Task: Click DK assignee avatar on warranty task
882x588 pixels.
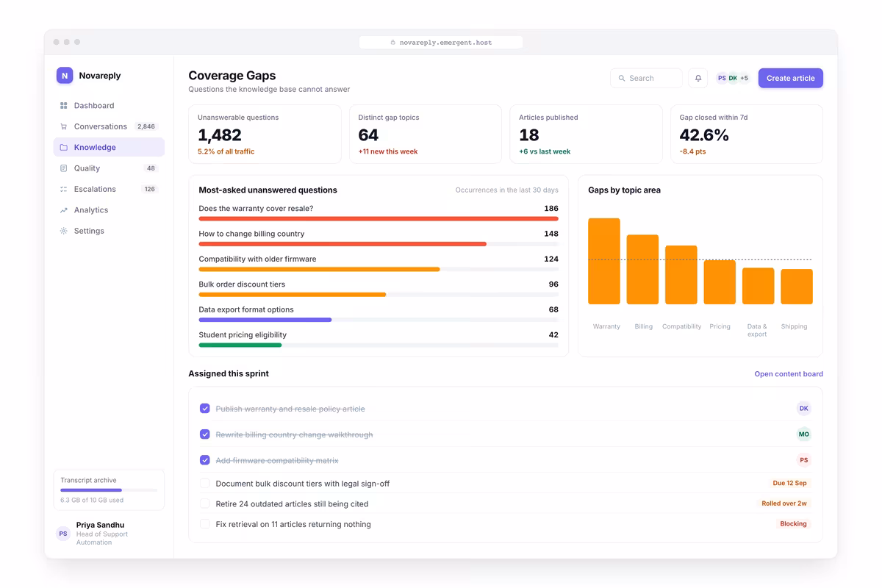Action: pyautogui.click(x=803, y=409)
